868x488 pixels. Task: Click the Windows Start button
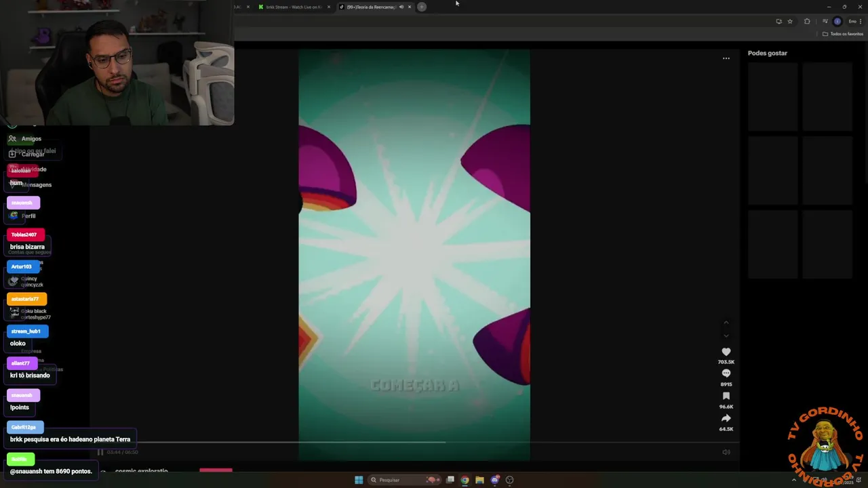pyautogui.click(x=359, y=480)
